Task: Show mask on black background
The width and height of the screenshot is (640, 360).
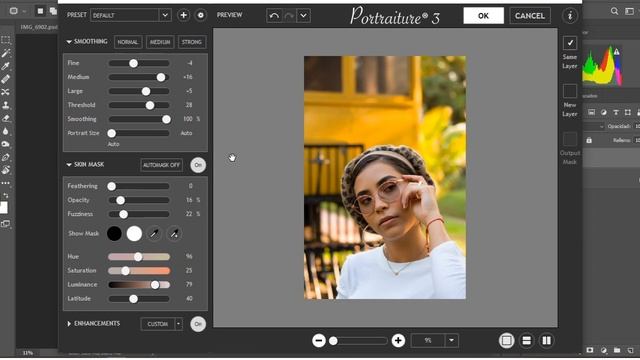Action: [114, 233]
